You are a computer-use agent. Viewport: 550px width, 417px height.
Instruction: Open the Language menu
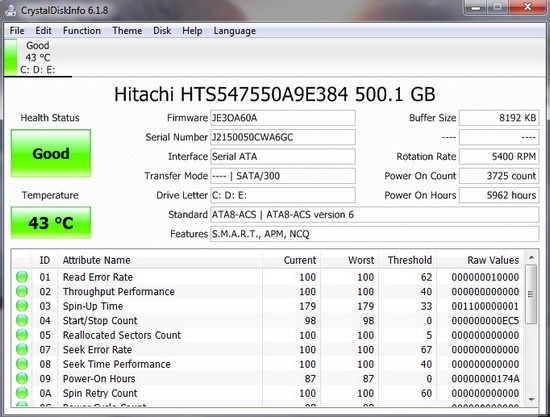pyautogui.click(x=235, y=31)
